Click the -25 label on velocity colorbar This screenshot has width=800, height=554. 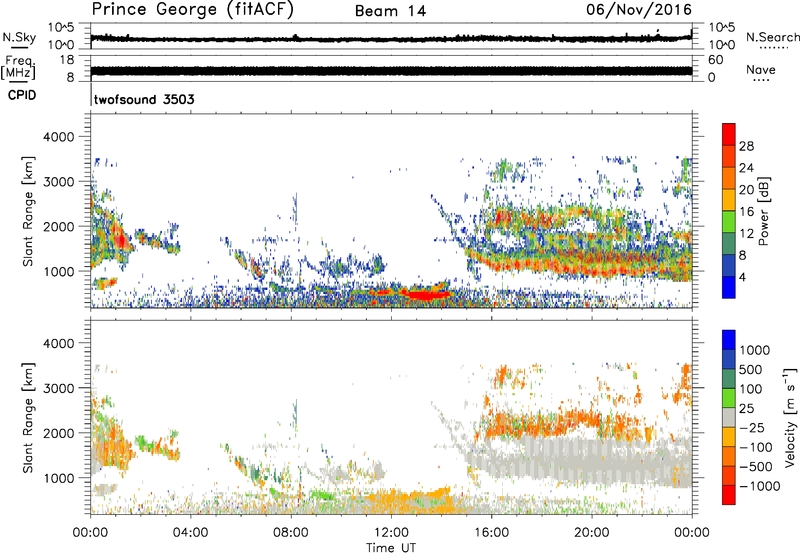pos(754,427)
